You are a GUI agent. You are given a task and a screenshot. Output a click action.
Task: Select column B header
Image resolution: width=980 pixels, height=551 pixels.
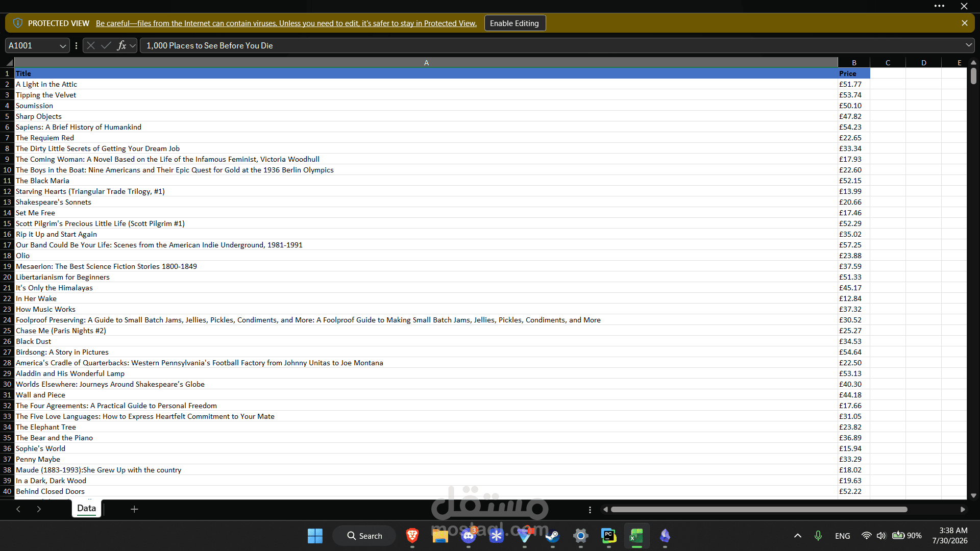click(x=854, y=63)
